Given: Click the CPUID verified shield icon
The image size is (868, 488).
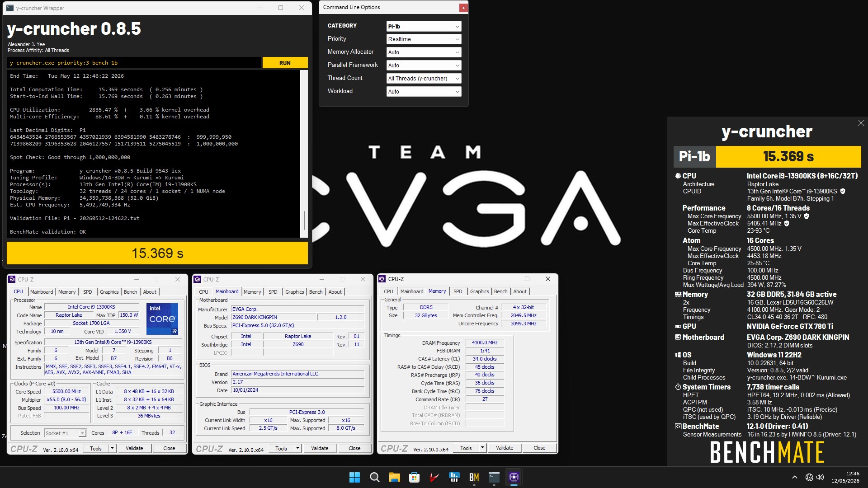Looking at the screenshot, I should click(x=843, y=192).
